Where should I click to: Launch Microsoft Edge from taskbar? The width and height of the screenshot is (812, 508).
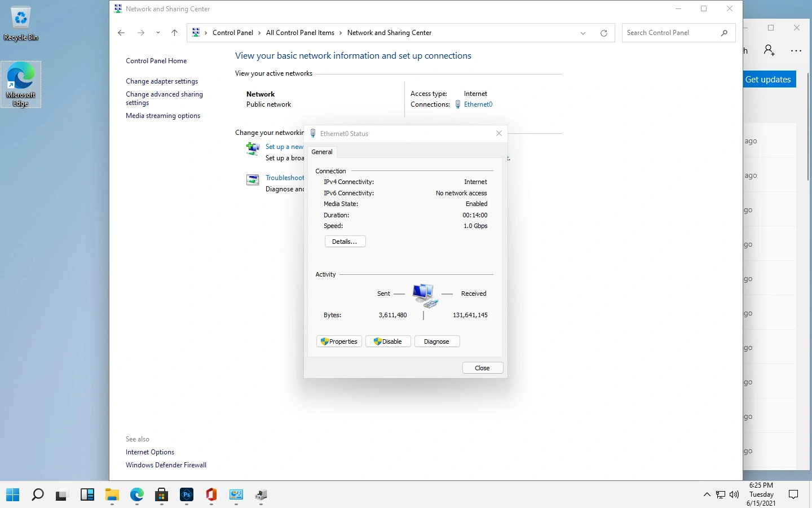137,495
